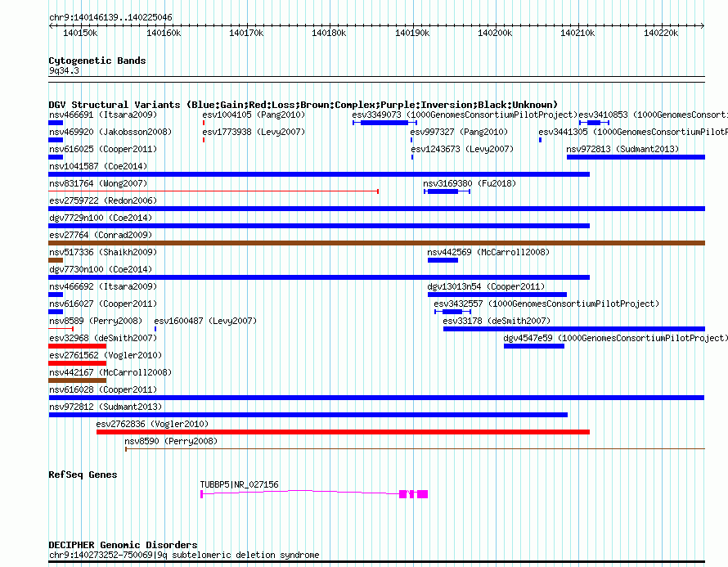Select the nsv3169380 (Fu2018) feature
Image resolution: width=728 pixels, height=567 pixels.
[x=447, y=191]
